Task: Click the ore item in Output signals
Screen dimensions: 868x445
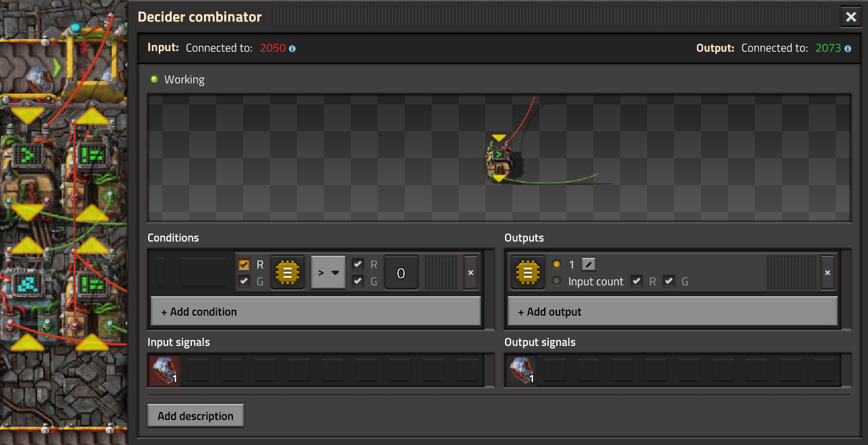Action: pos(521,370)
